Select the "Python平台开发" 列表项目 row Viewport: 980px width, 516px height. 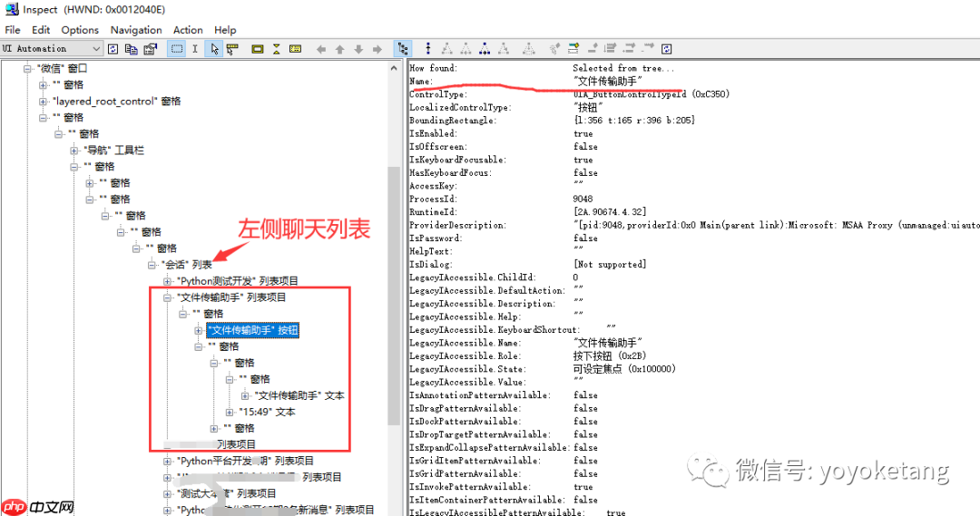click(x=245, y=461)
